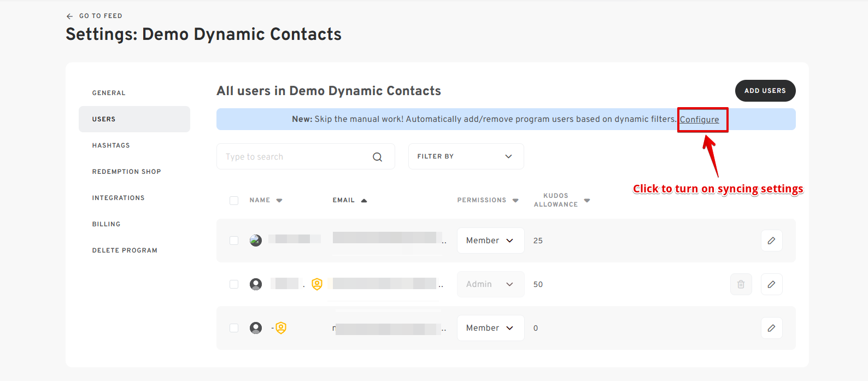Open the Filter By dropdown
The height and width of the screenshot is (381, 868).
point(466,156)
